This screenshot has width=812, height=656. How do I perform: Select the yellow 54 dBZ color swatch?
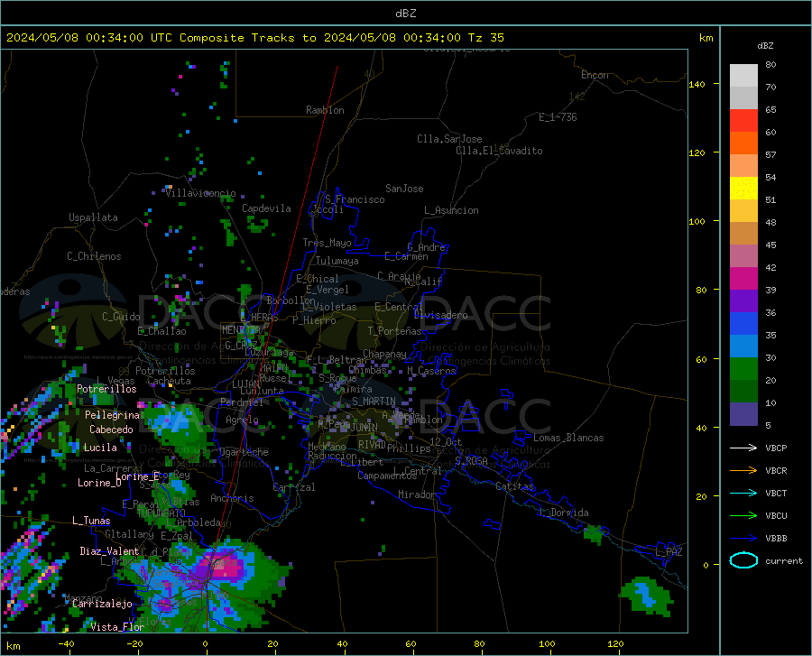pyautogui.click(x=743, y=188)
